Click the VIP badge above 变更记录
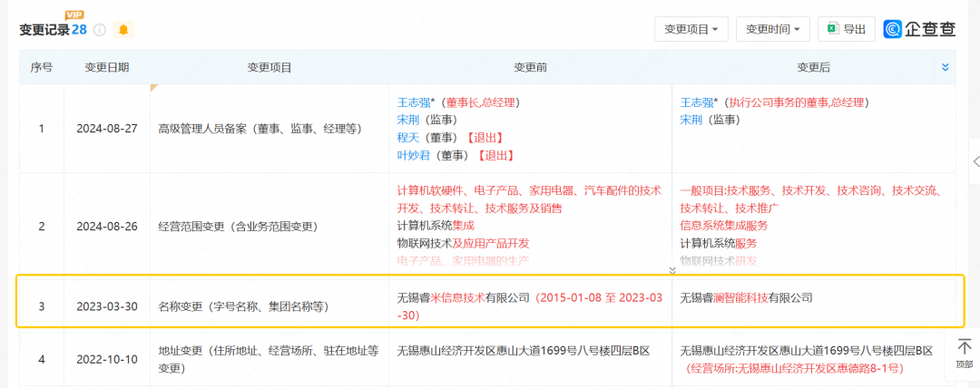 (x=74, y=15)
